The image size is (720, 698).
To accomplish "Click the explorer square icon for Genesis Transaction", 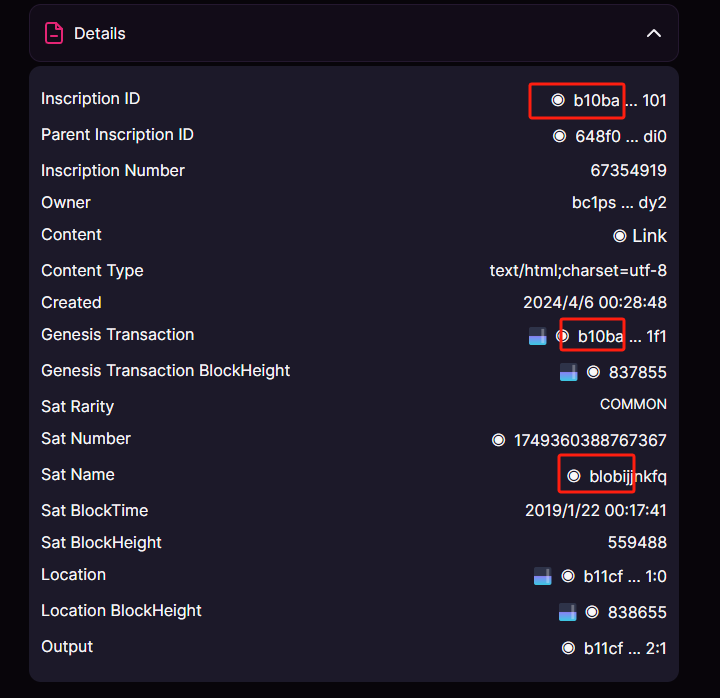I will click(538, 336).
